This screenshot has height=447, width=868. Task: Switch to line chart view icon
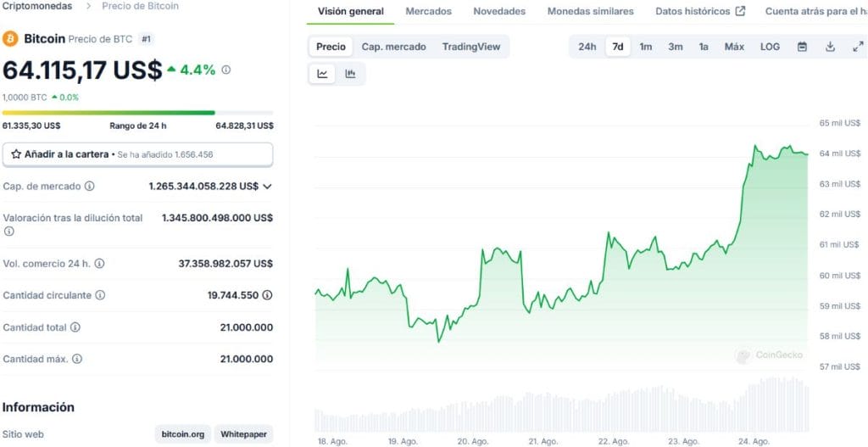click(x=322, y=74)
